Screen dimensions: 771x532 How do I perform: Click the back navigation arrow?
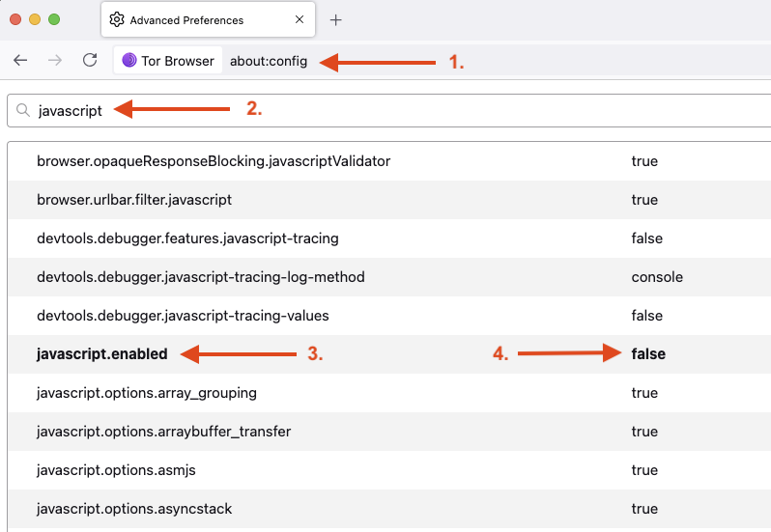20,60
